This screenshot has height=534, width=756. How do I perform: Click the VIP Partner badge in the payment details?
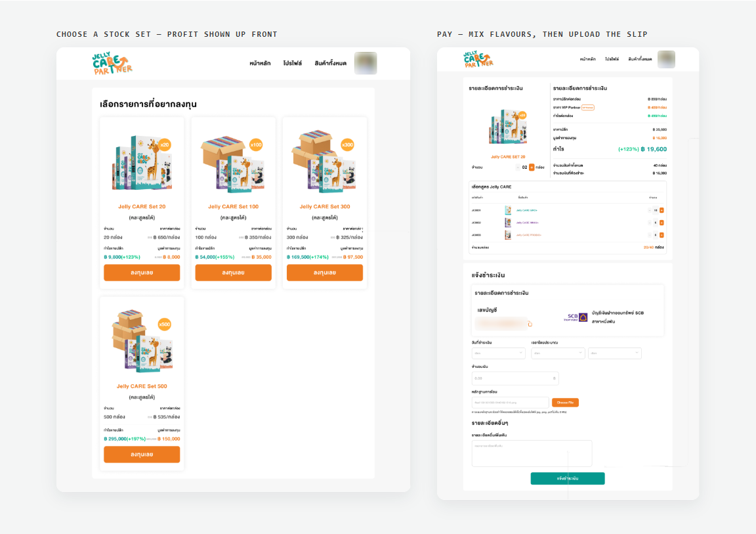click(x=588, y=108)
